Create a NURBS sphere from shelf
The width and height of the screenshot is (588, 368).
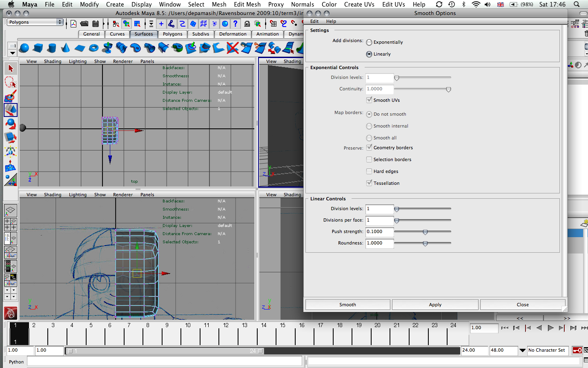[24, 48]
